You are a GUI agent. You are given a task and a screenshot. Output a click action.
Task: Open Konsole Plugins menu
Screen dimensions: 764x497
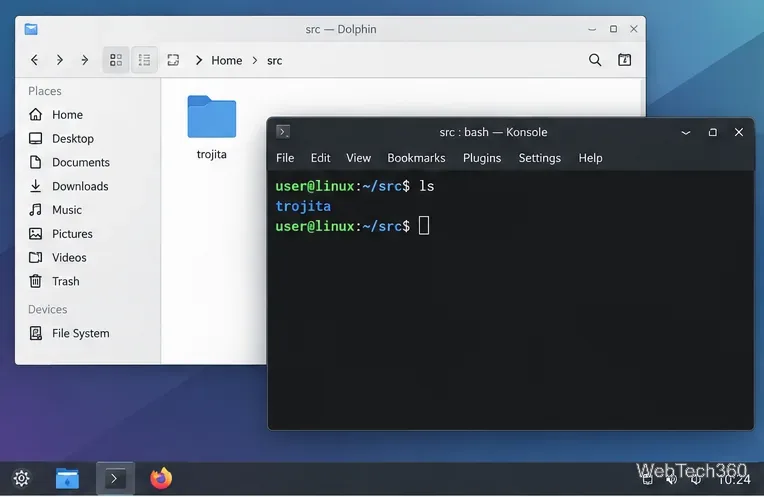pos(482,158)
